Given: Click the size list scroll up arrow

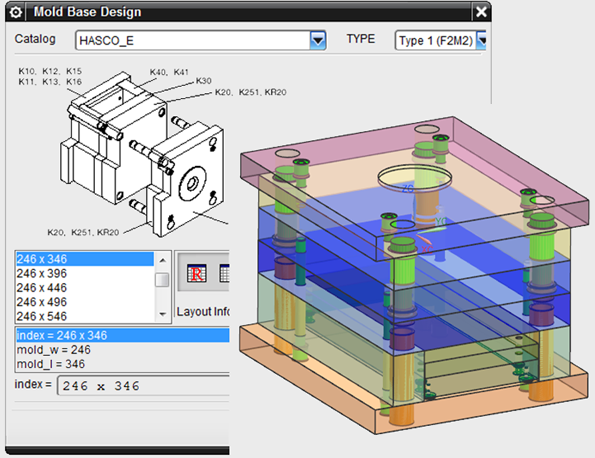Looking at the screenshot, I should tap(162, 260).
